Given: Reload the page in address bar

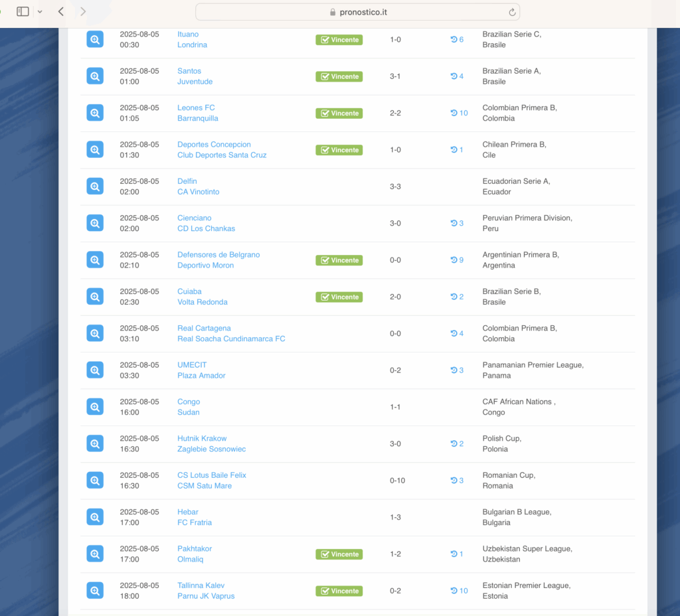Looking at the screenshot, I should point(512,12).
